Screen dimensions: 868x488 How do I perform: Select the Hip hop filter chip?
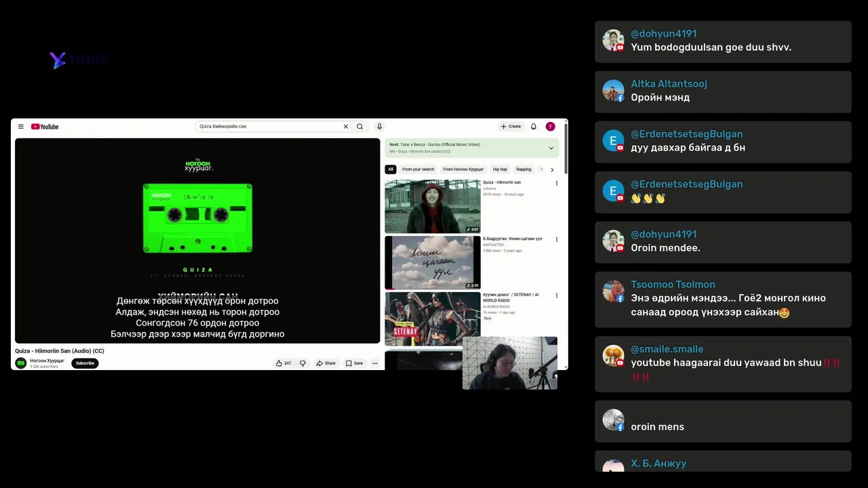point(500,169)
